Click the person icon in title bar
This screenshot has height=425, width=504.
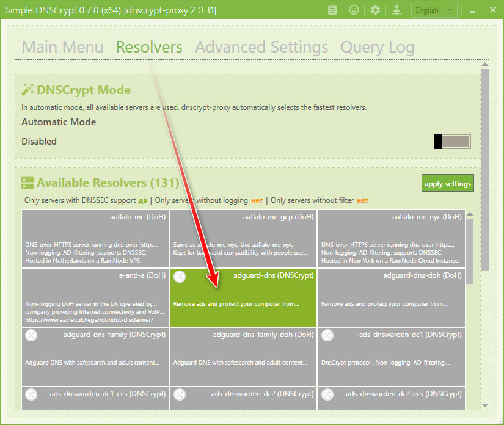tap(396, 10)
